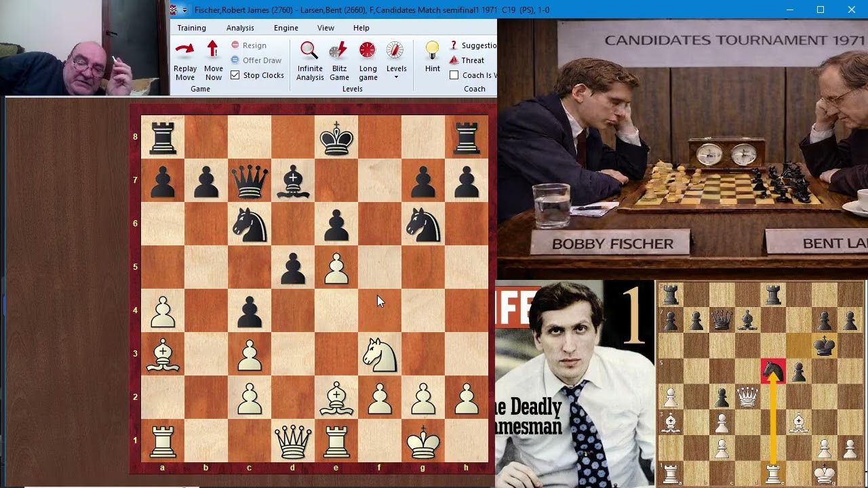Click the Fischer Life magazine cover image
Screen dimensions: 868x488
click(575, 384)
